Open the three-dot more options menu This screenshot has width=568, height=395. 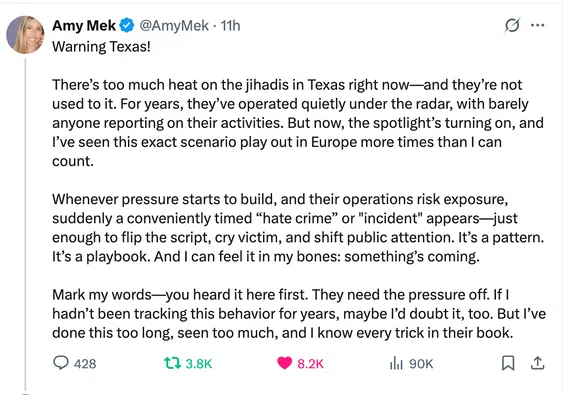537,25
